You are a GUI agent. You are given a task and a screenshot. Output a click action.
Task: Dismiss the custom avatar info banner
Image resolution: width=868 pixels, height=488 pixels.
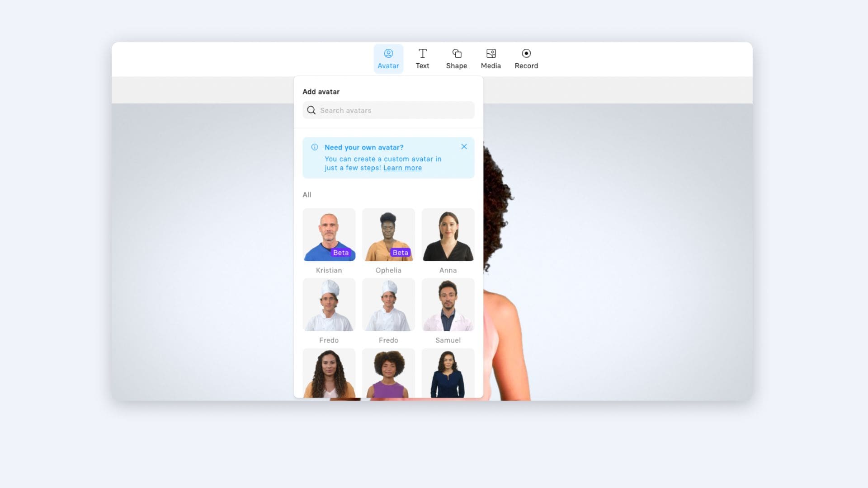(x=464, y=146)
